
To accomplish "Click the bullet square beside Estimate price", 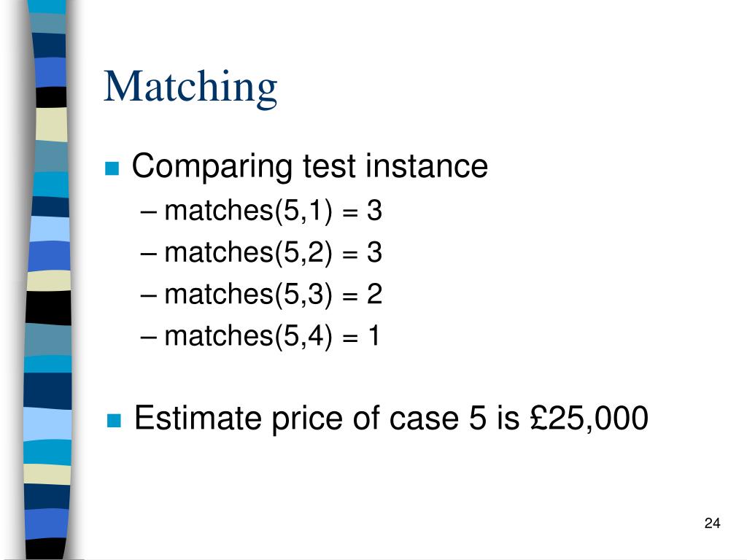I will 114,421.
